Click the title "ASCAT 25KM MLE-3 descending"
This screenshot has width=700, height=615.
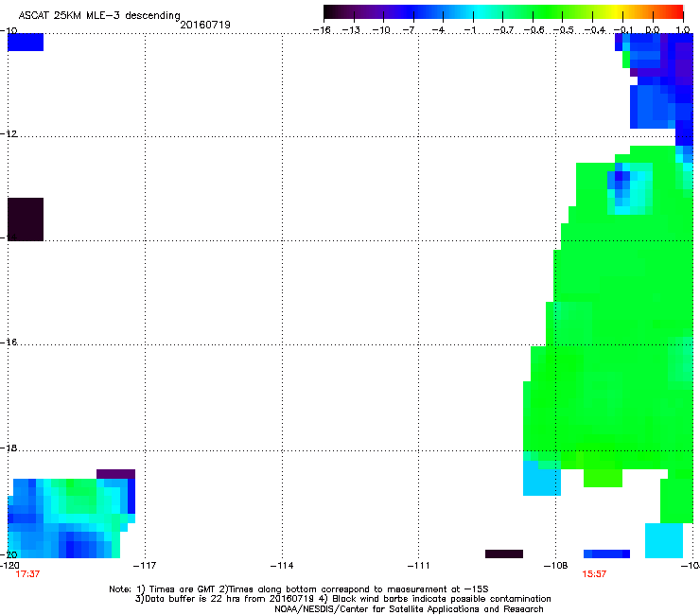coord(99,16)
